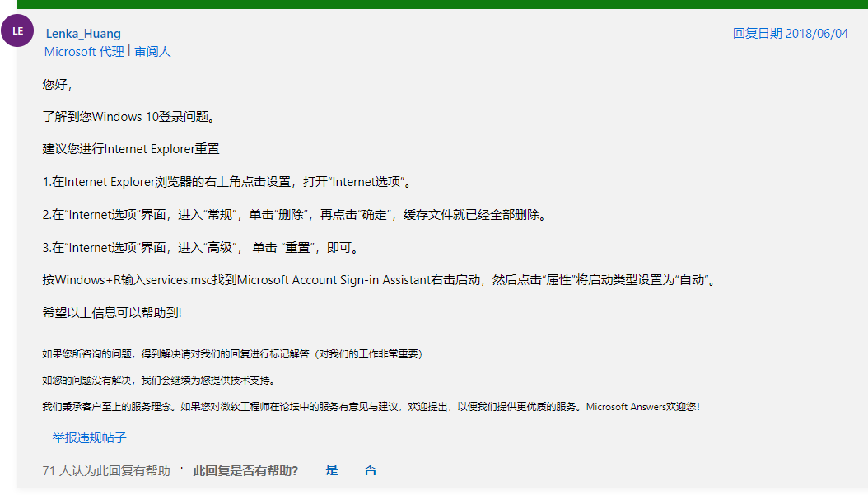Click the LE purple avatar icon
This screenshot has height=495, width=868.
click(17, 31)
